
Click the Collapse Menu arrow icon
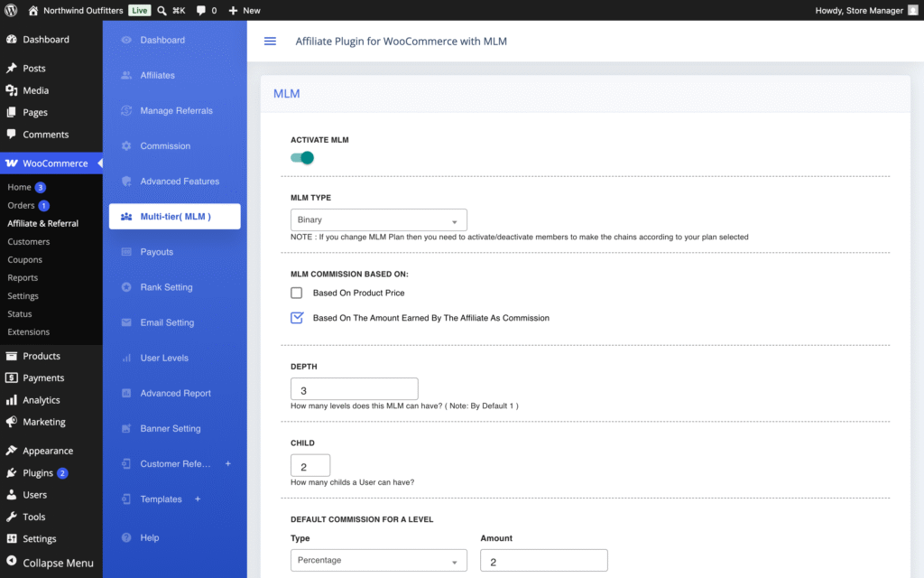tap(11, 562)
